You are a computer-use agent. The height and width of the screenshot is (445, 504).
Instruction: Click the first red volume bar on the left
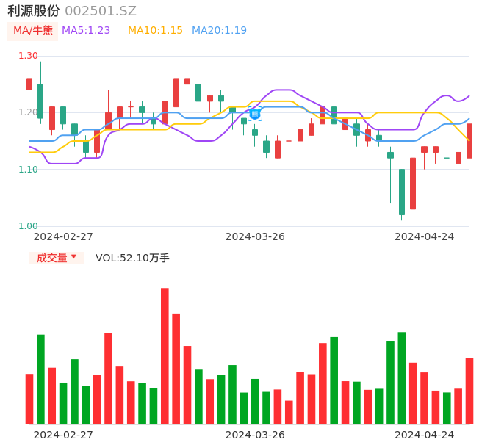[x=29, y=399]
